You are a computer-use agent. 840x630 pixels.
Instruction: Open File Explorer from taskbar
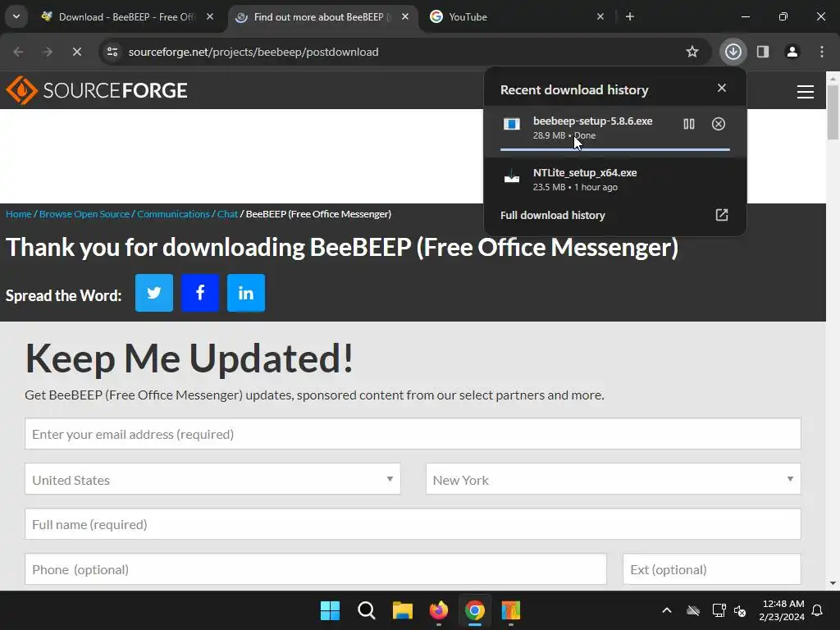(402, 610)
